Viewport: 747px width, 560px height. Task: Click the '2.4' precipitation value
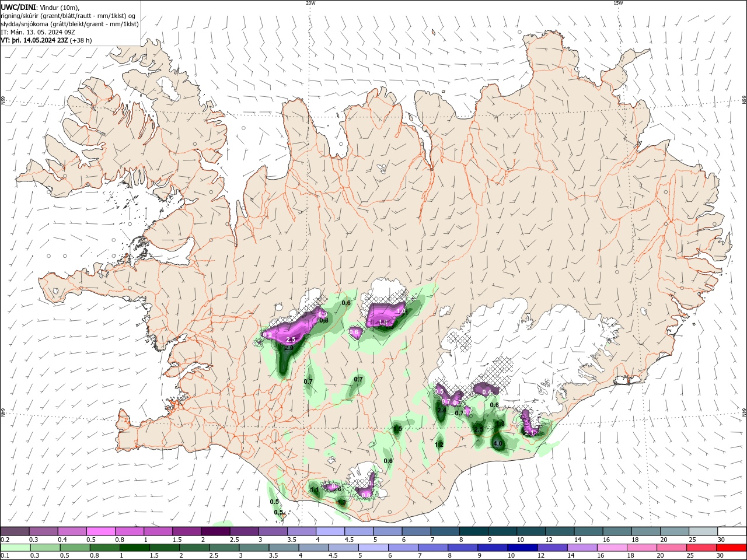pyautogui.click(x=441, y=411)
